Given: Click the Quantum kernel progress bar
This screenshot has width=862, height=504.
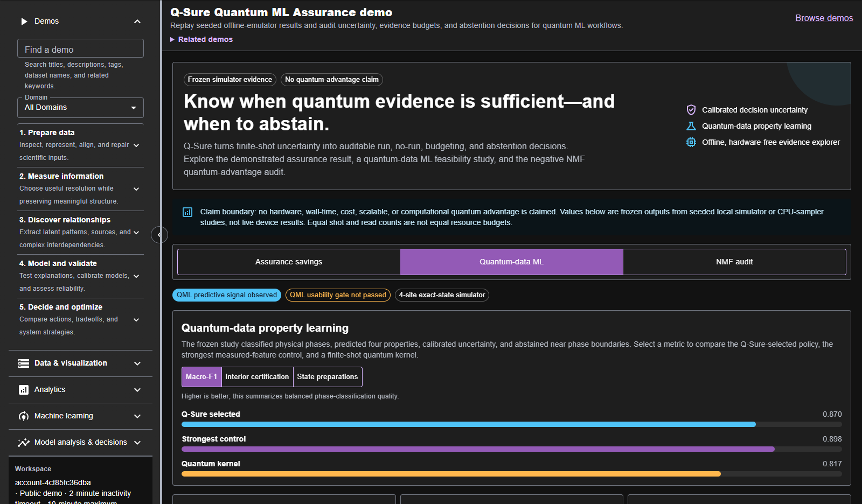Looking at the screenshot, I should pyautogui.click(x=512, y=474).
